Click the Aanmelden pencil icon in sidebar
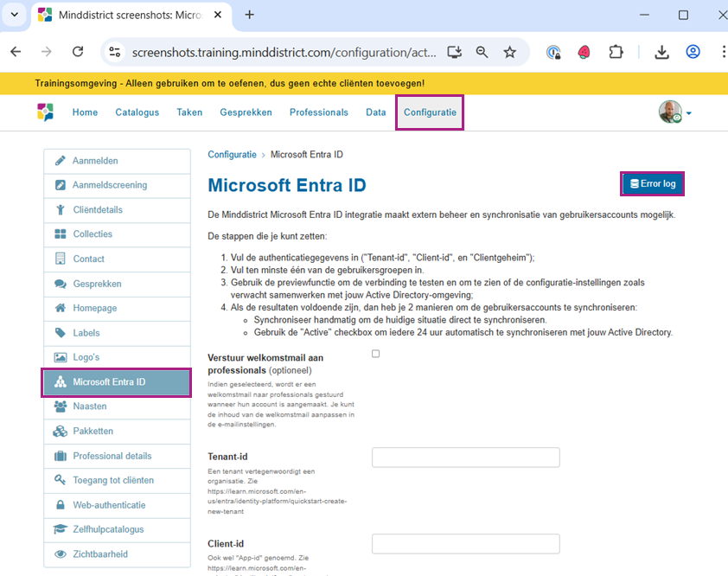728x576 pixels. pyautogui.click(x=60, y=161)
